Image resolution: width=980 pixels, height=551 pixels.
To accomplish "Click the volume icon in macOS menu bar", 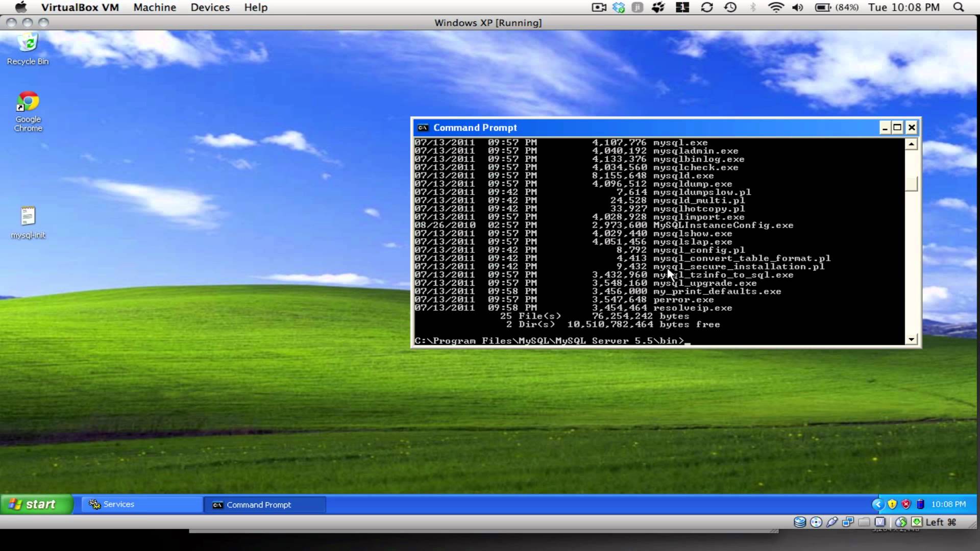I will pyautogui.click(x=798, y=8).
